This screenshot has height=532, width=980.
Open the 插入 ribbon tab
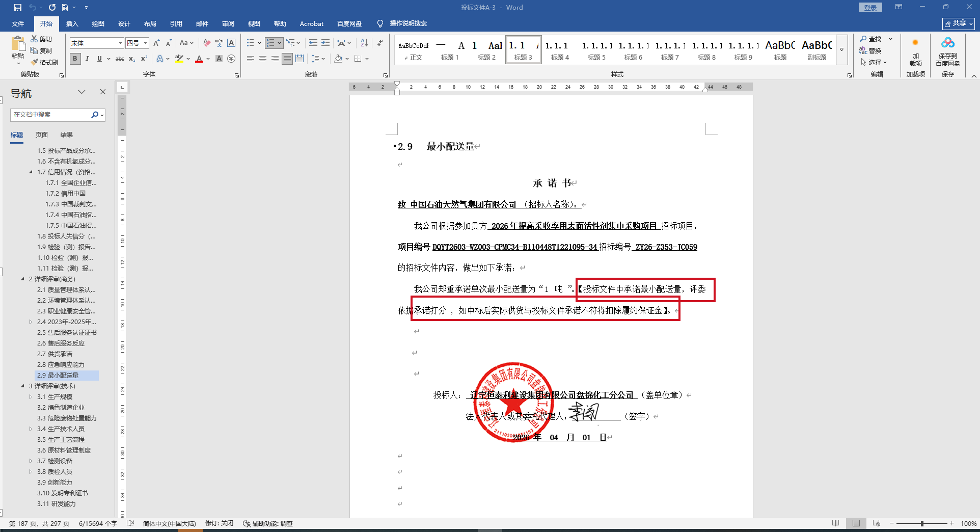[x=72, y=24]
